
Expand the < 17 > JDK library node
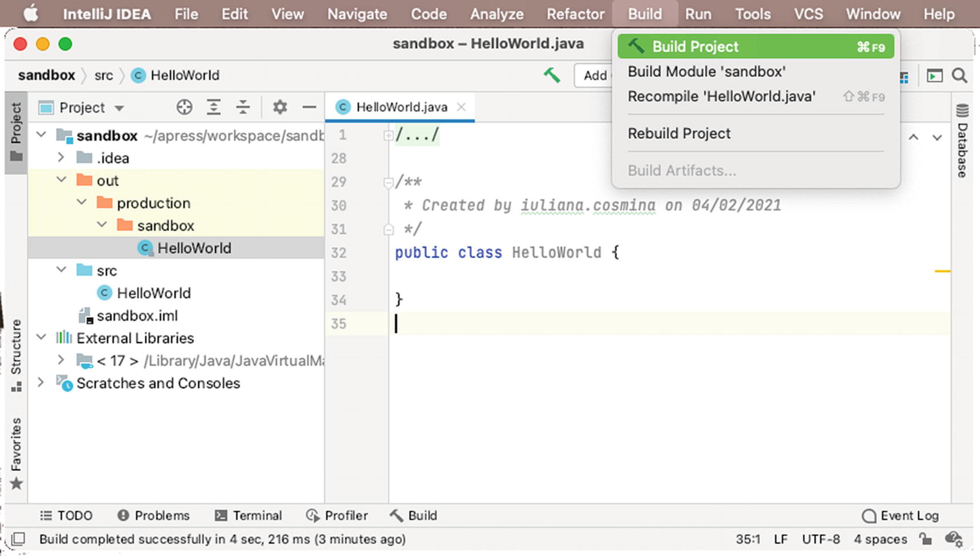pyautogui.click(x=61, y=360)
